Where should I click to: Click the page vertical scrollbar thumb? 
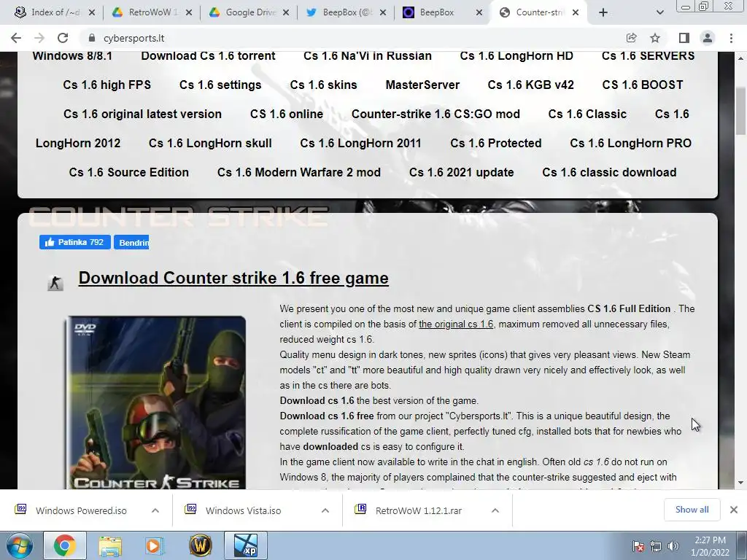(x=741, y=112)
